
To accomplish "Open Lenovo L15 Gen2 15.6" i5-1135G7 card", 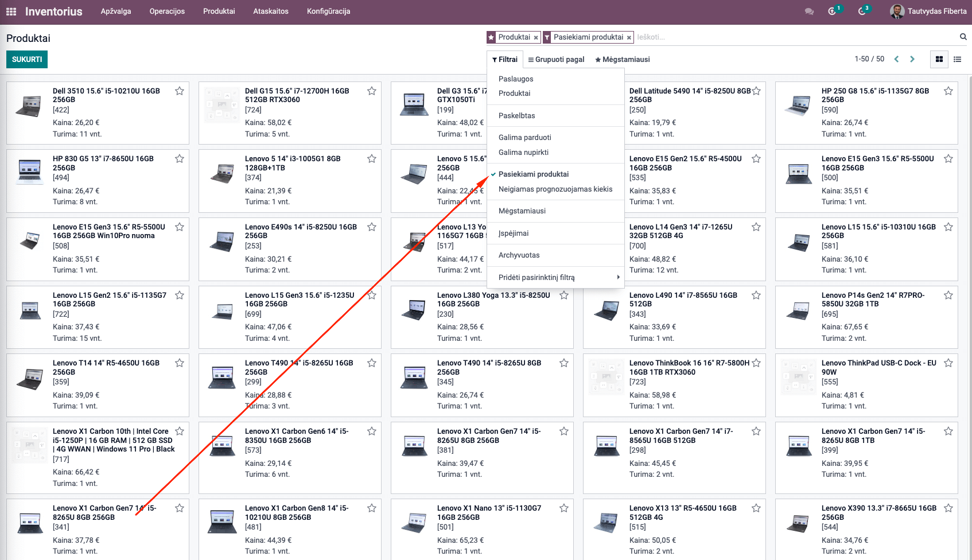I will (98, 317).
